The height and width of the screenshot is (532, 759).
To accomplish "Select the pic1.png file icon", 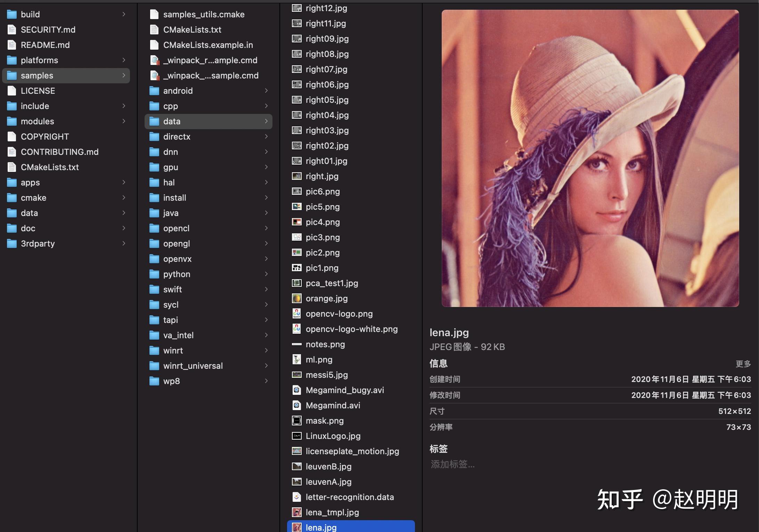I will [296, 268].
